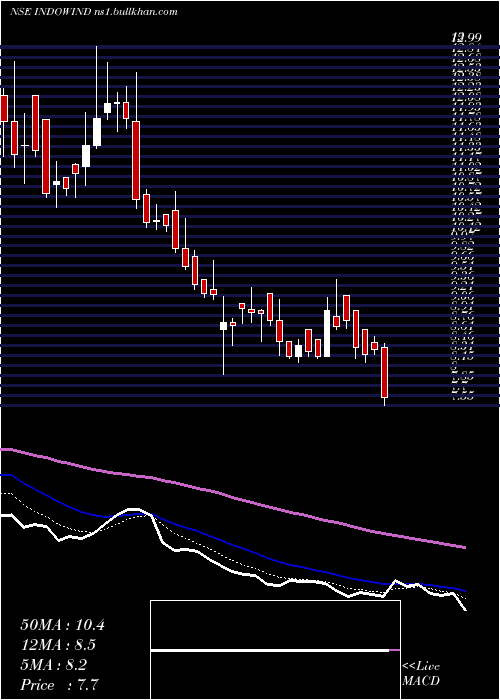This screenshot has width=500, height=700.
Task: Click the Price : 7.7 label
Action: (59, 685)
